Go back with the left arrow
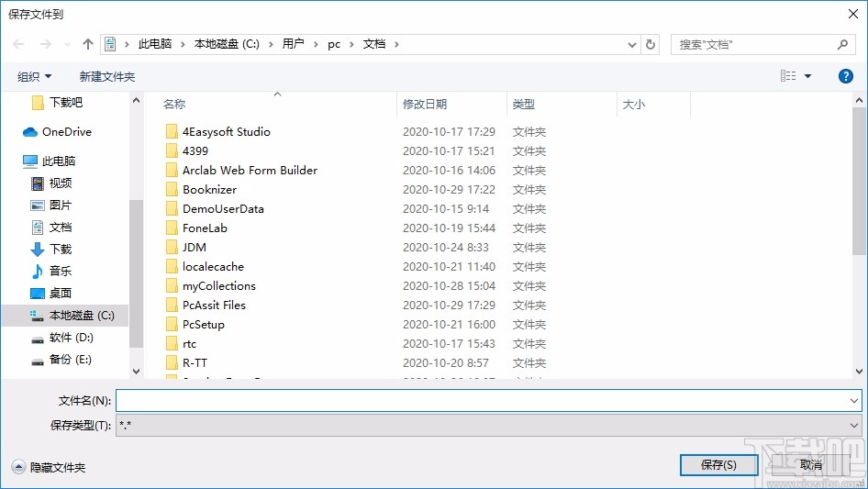The height and width of the screenshot is (489, 868). pyautogui.click(x=18, y=44)
